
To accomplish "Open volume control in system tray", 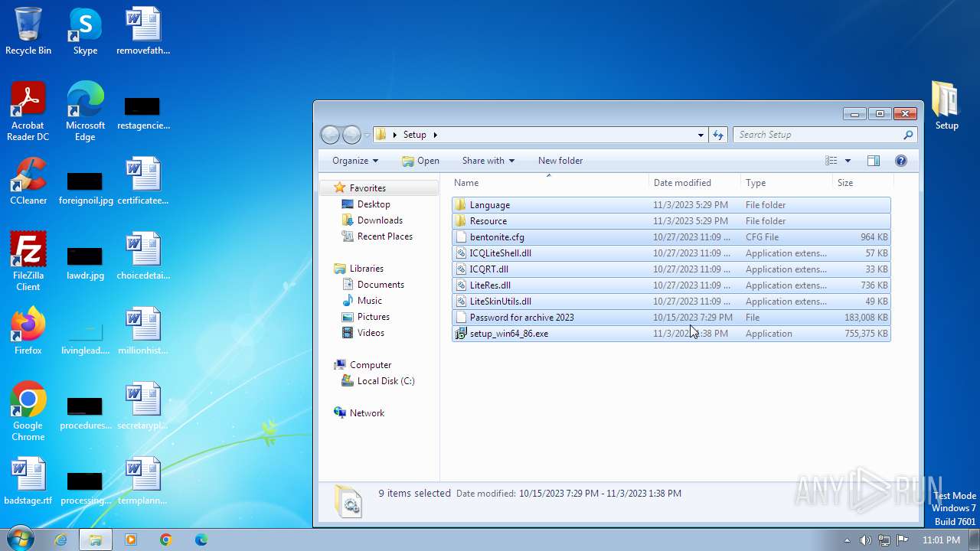I will (865, 540).
